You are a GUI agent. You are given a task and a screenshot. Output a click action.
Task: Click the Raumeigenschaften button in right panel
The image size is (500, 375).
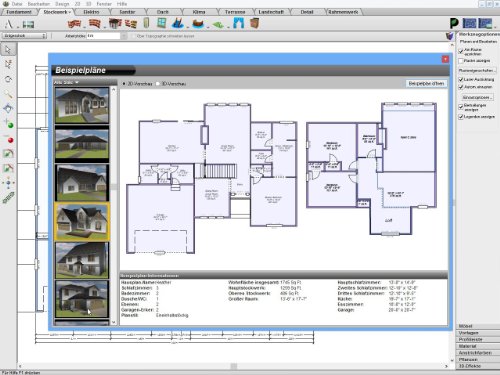477,71
